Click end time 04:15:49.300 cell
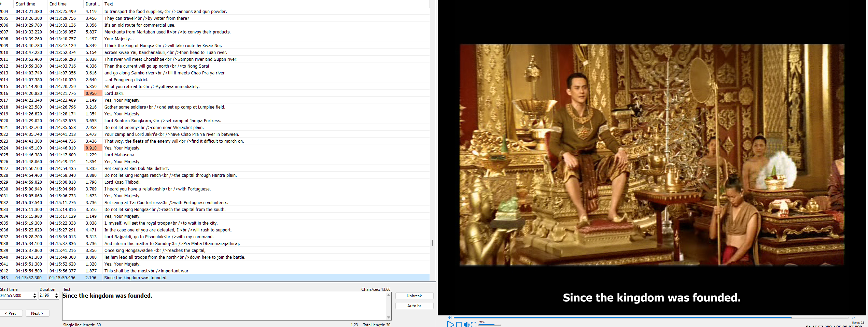Viewport: 868px width, 327px height. point(65,257)
